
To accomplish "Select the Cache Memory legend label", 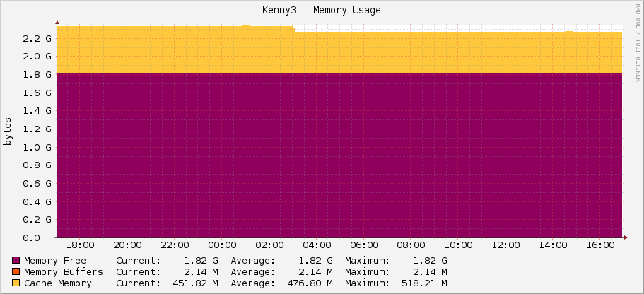I will (x=57, y=283).
